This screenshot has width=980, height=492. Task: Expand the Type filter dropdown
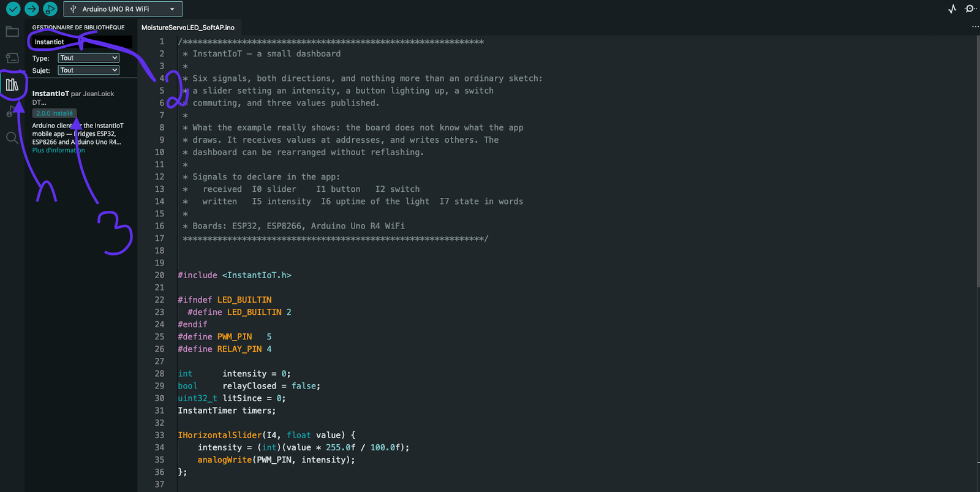[x=88, y=58]
